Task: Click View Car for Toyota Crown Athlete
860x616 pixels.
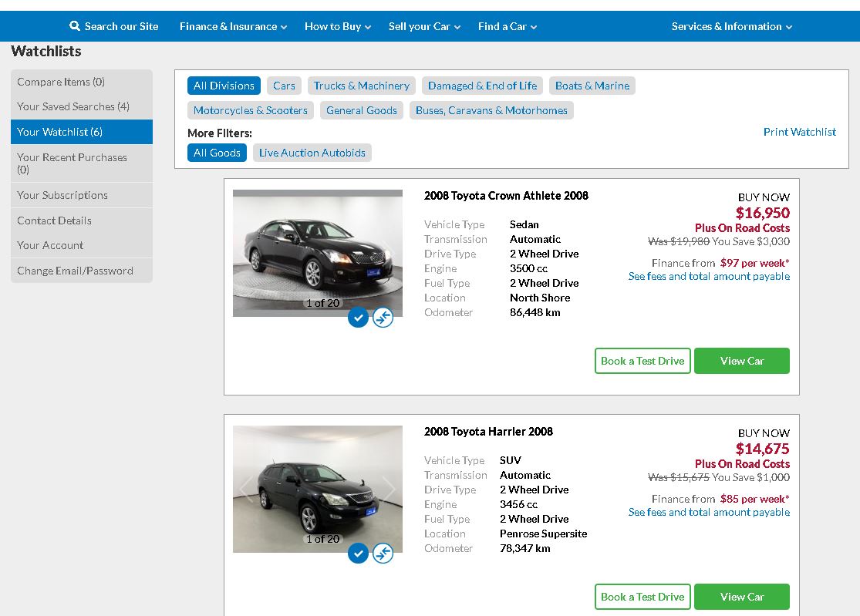Action: tap(741, 361)
